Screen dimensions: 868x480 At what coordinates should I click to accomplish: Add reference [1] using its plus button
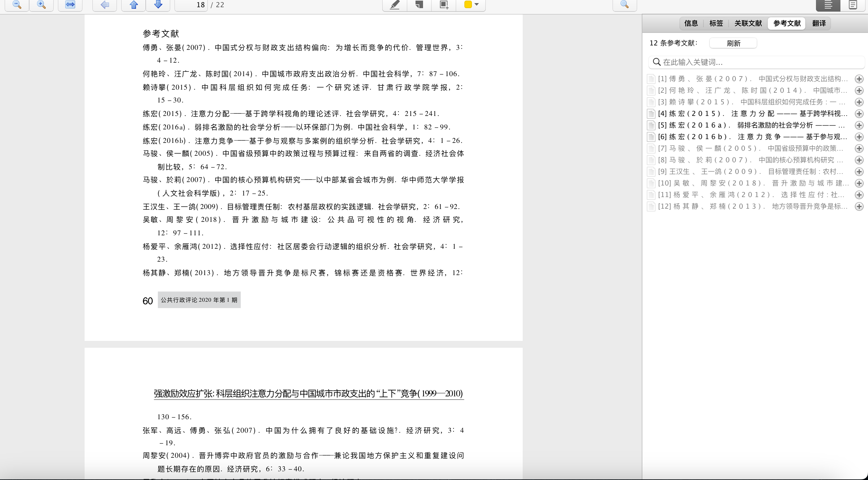coord(859,78)
